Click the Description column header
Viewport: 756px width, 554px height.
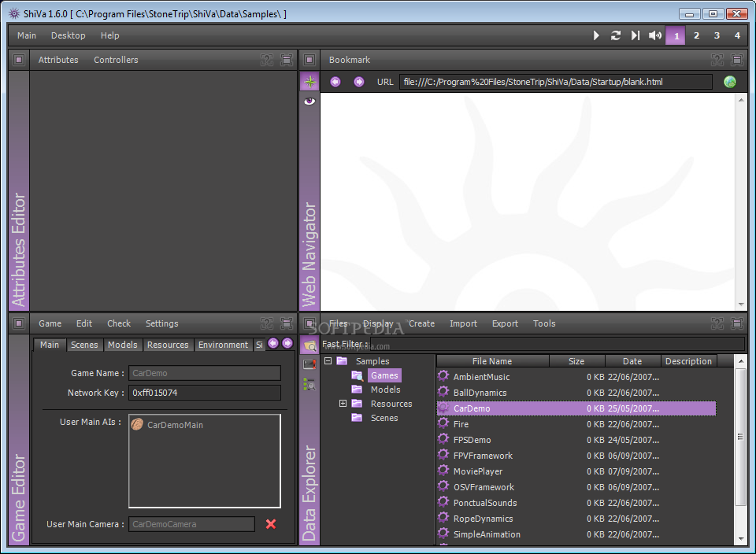[688, 361]
